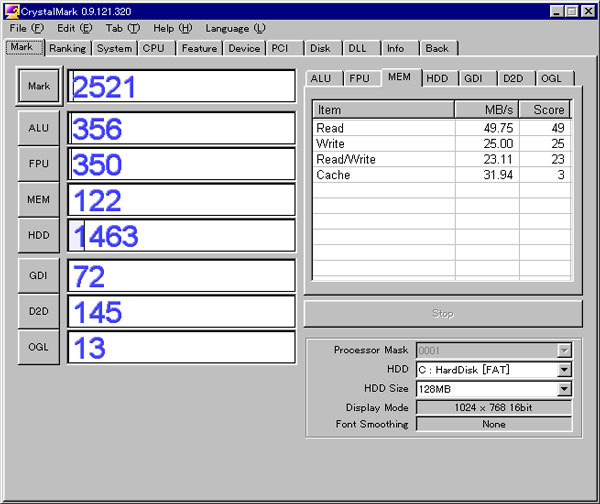Open the Edit menu

(x=75, y=28)
